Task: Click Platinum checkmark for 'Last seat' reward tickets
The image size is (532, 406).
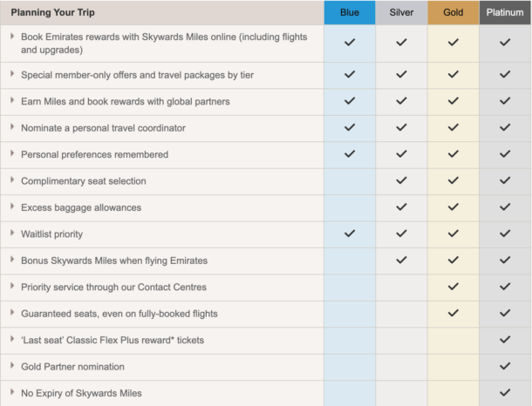Action: point(505,339)
